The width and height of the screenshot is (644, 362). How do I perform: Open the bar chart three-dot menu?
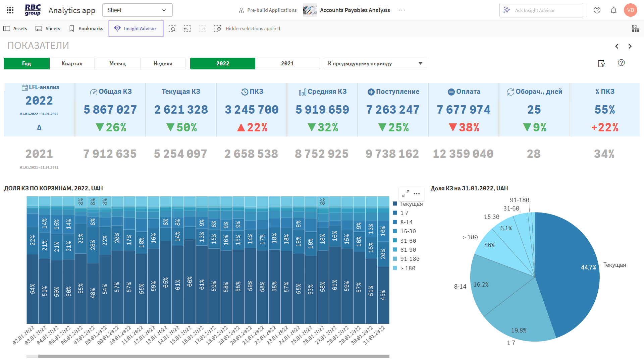click(x=417, y=194)
